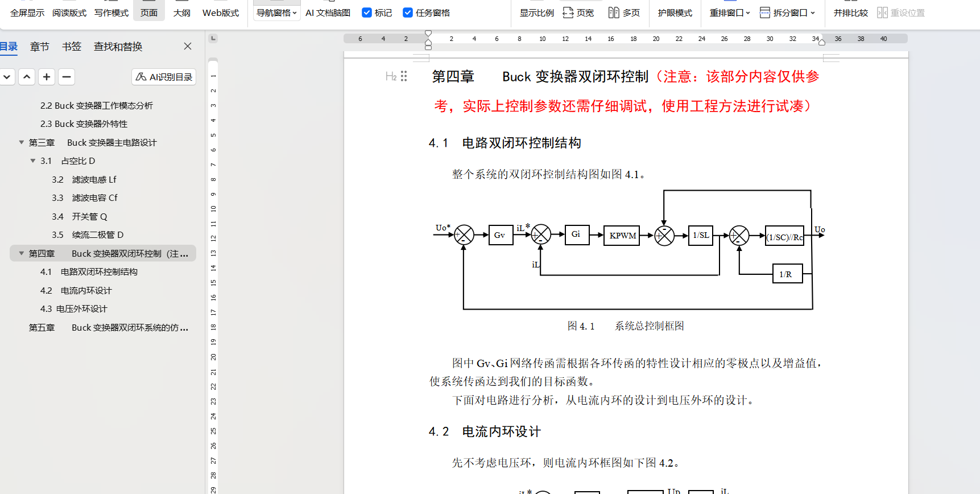This screenshot has width=980, height=494.
Task: Click the vertical ruler beside the page
Action: [x=213, y=276]
